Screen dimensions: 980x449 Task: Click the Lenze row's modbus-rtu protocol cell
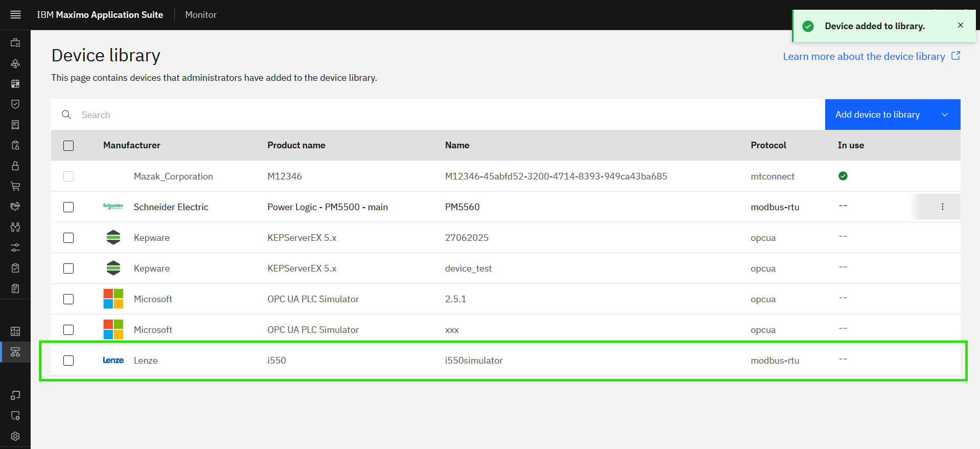775,360
